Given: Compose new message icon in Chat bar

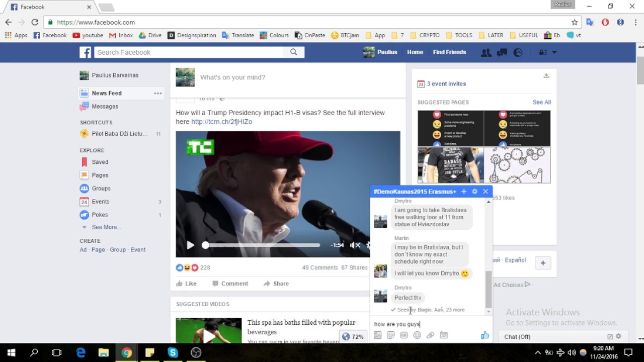Looking at the screenshot, I should (610, 337).
